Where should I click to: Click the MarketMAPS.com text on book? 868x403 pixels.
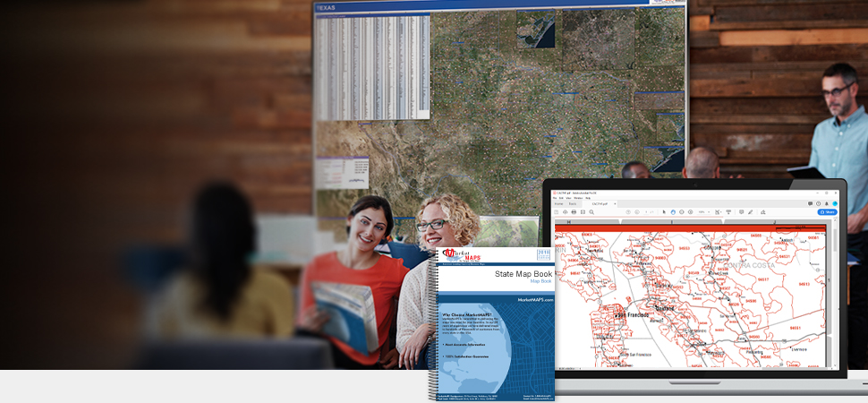point(535,299)
